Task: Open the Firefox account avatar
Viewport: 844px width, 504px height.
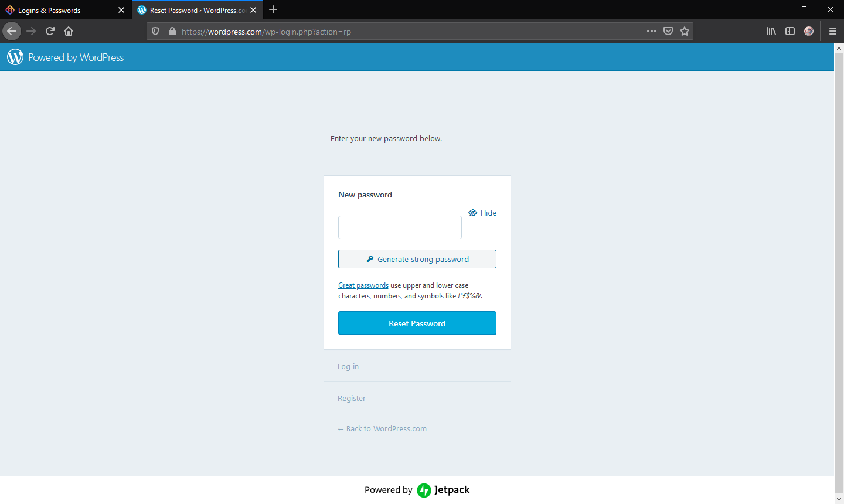Action: 809,31
